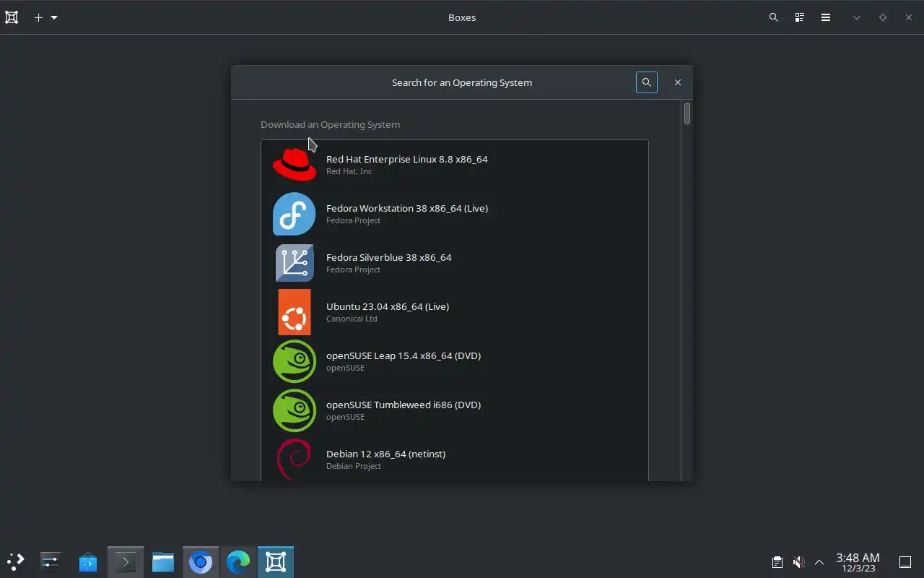This screenshot has width=924, height=578.
Task: Select Debian 12 x86_64 (netinst)
Action: 455,458
